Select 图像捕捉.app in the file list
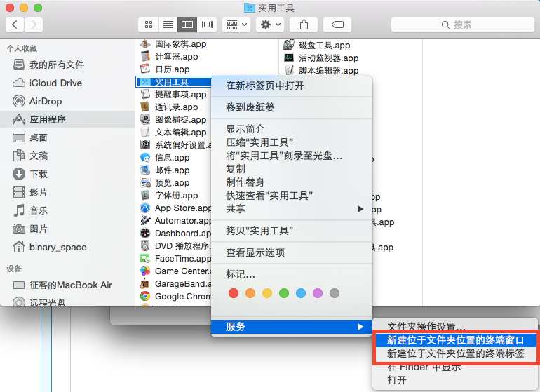 click(x=174, y=120)
